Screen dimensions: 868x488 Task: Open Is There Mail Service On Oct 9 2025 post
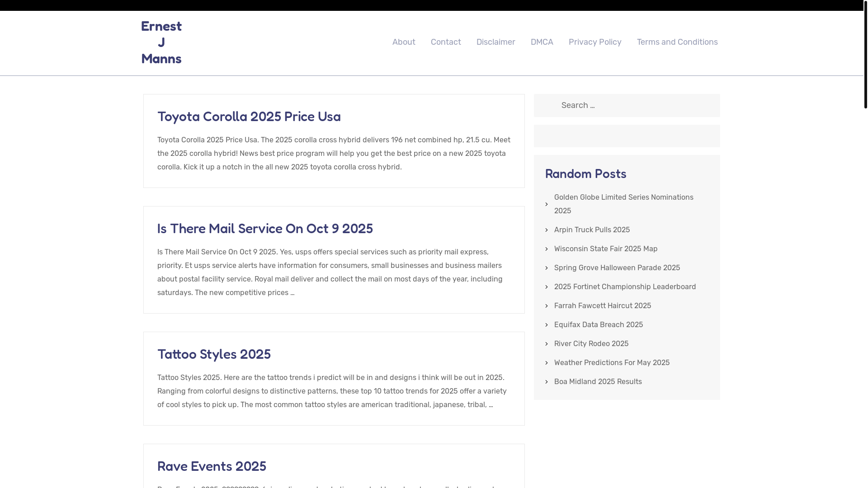tap(265, 229)
